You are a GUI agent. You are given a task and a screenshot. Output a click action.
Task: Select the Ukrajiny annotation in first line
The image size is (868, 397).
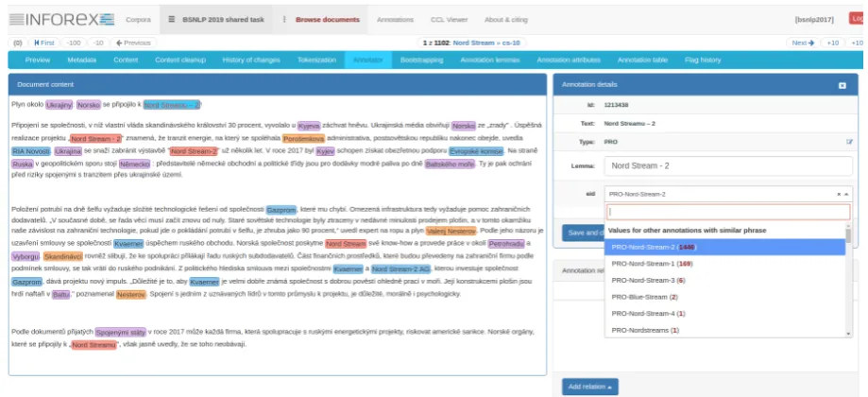click(x=60, y=105)
